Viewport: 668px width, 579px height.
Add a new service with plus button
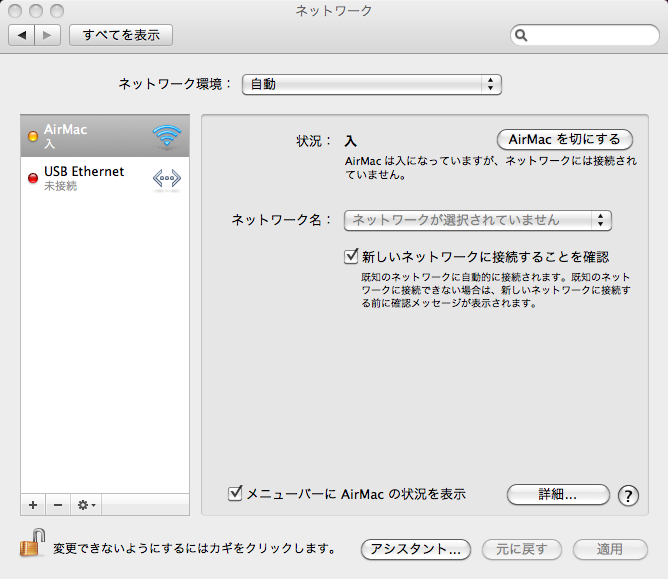coord(33,505)
